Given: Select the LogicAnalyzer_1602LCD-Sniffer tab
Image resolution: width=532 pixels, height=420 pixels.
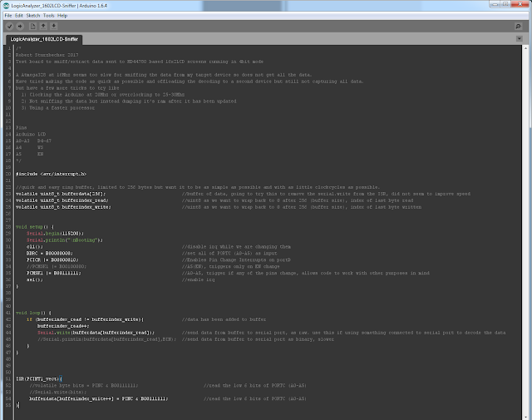Looking at the screenshot, I should tap(44, 39).
